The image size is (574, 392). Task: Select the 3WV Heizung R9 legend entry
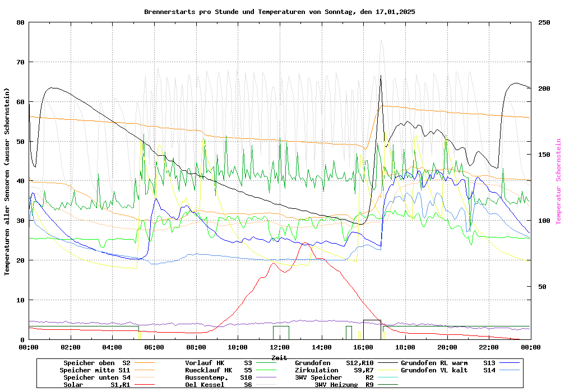[344, 385]
